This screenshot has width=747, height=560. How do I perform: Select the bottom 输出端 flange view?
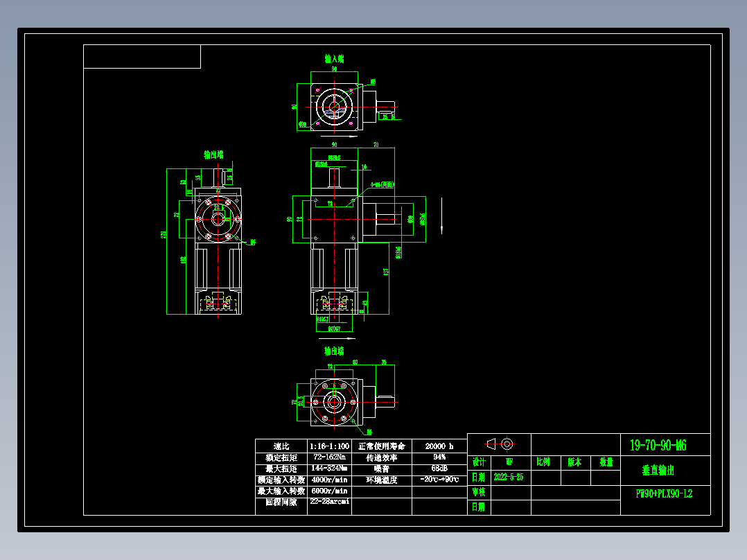[x=335, y=399]
